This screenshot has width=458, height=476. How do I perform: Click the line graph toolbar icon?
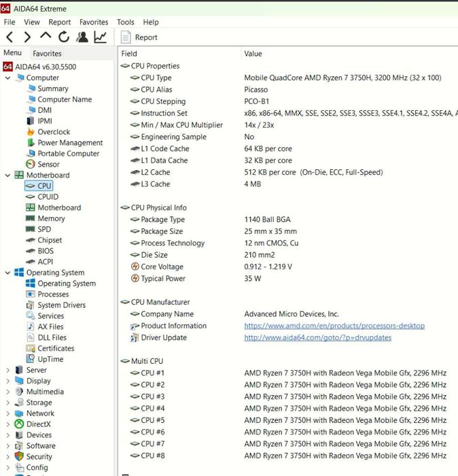[100, 37]
